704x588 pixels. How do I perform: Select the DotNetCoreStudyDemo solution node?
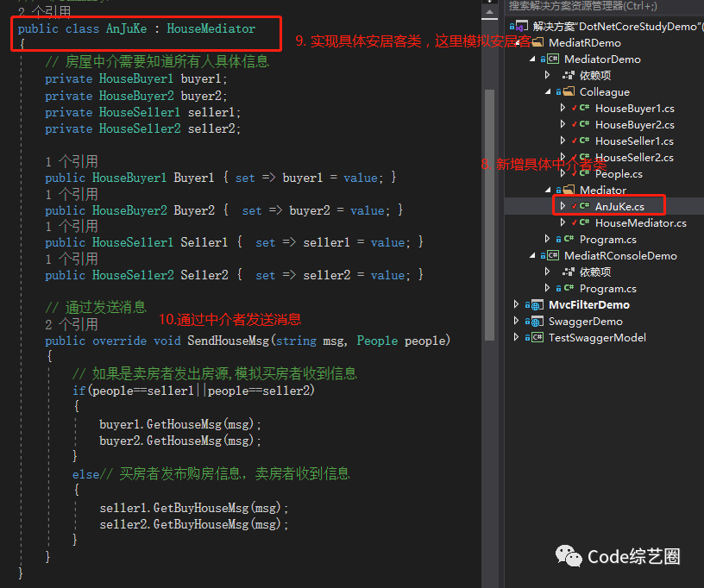(616, 27)
